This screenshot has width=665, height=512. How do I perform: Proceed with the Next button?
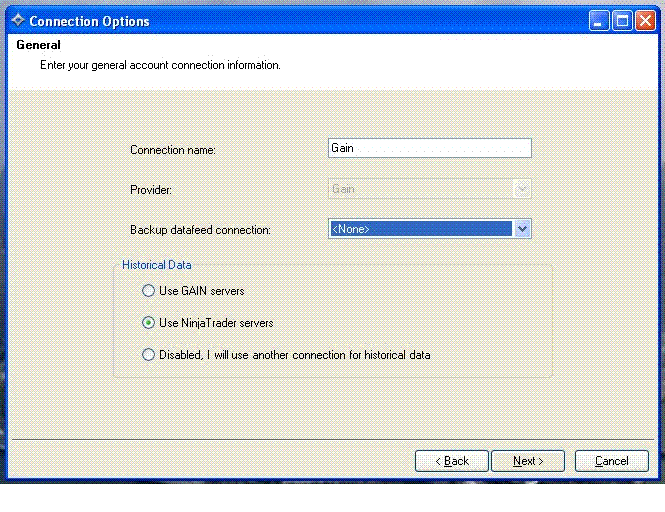tap(528, 461)
